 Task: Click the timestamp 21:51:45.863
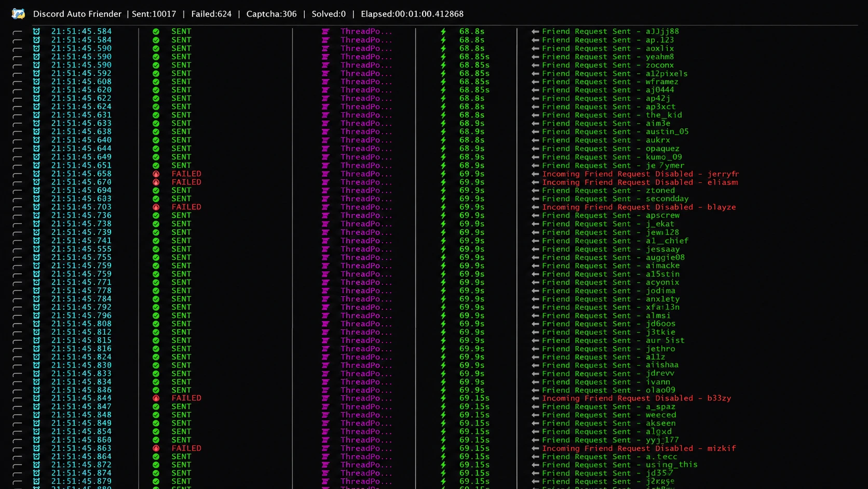pos(82,448)
